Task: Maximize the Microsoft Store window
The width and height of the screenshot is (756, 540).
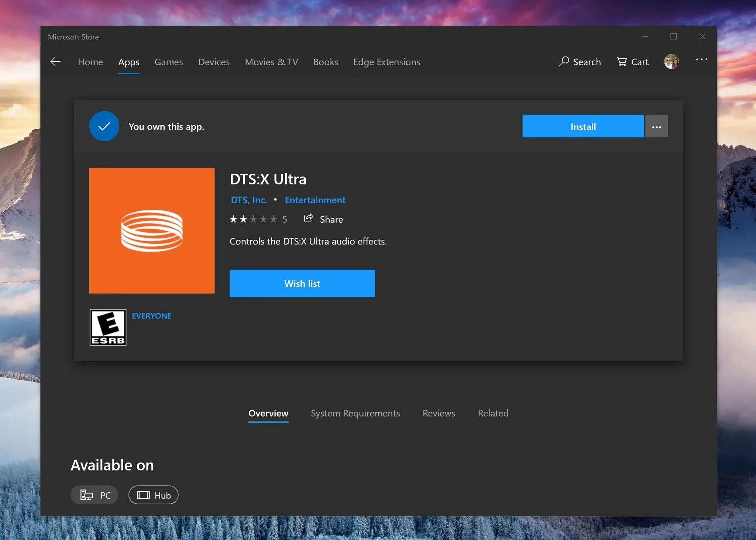Action: pos(674,37)
